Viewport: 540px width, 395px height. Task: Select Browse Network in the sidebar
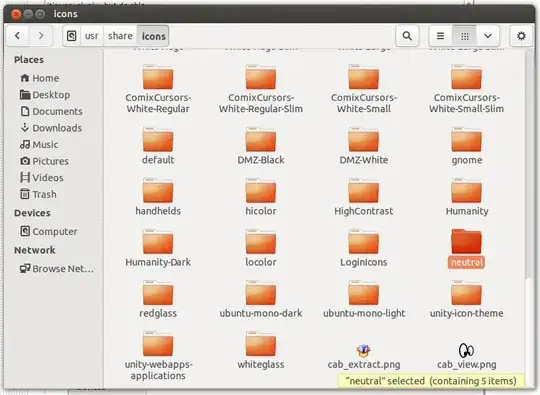(x=56, y=269)
